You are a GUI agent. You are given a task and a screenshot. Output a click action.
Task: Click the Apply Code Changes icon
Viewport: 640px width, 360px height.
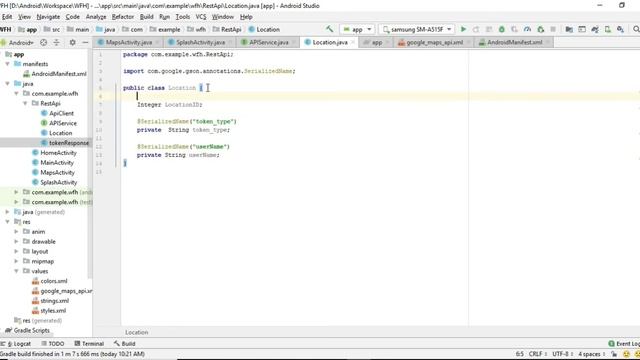pos(489,29)
